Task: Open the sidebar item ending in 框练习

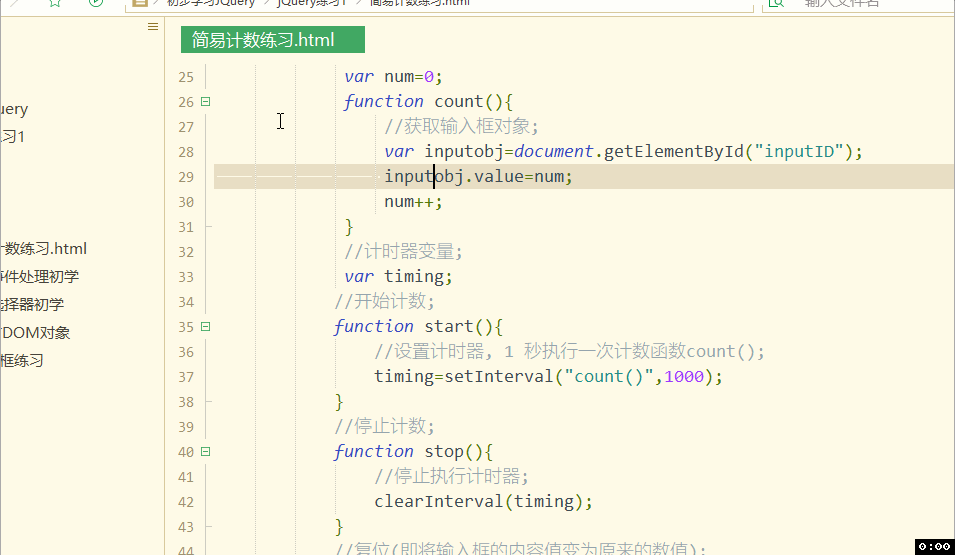Action: (x=22, y=361)
